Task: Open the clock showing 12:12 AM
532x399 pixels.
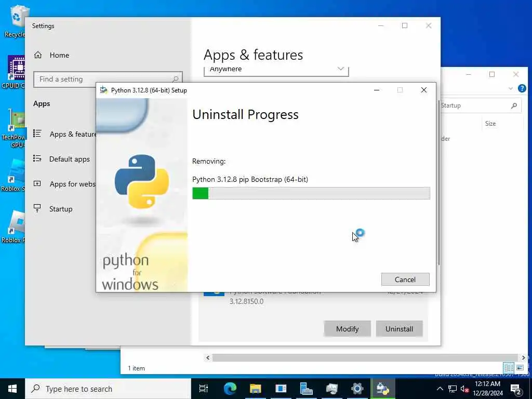Action: [487, 389]
